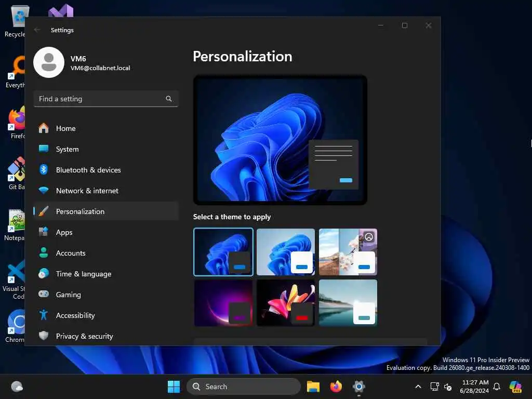Screen dimensions: 532x399
Task: Open Notepad++ desktop shortcut
Action: (15, 224)
